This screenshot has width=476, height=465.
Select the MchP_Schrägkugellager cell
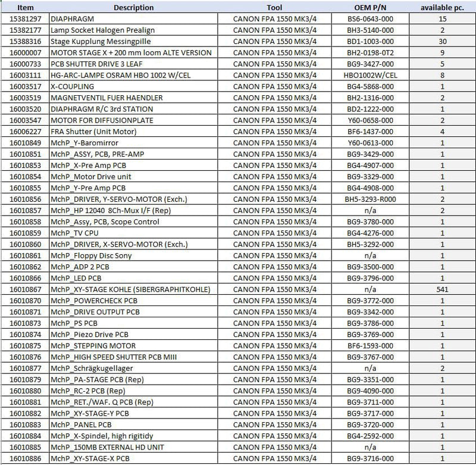[133, 368]
